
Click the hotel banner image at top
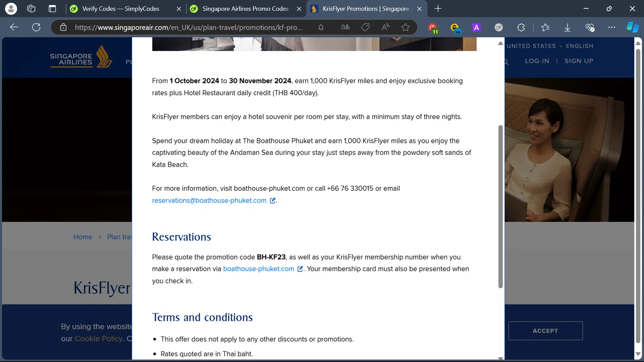point(314,44)
